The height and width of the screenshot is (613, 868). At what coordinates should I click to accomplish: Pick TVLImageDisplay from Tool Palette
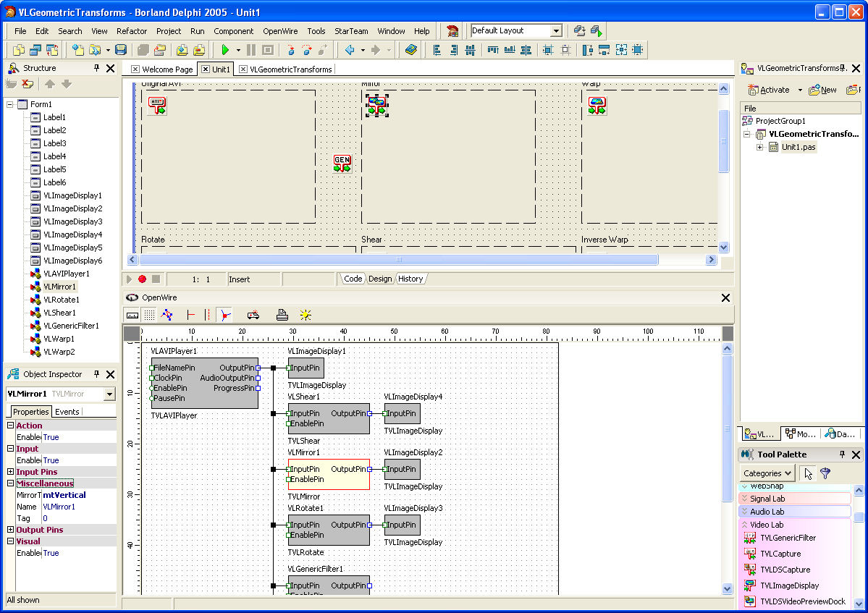pyautogui.click(x=789, y=586)
